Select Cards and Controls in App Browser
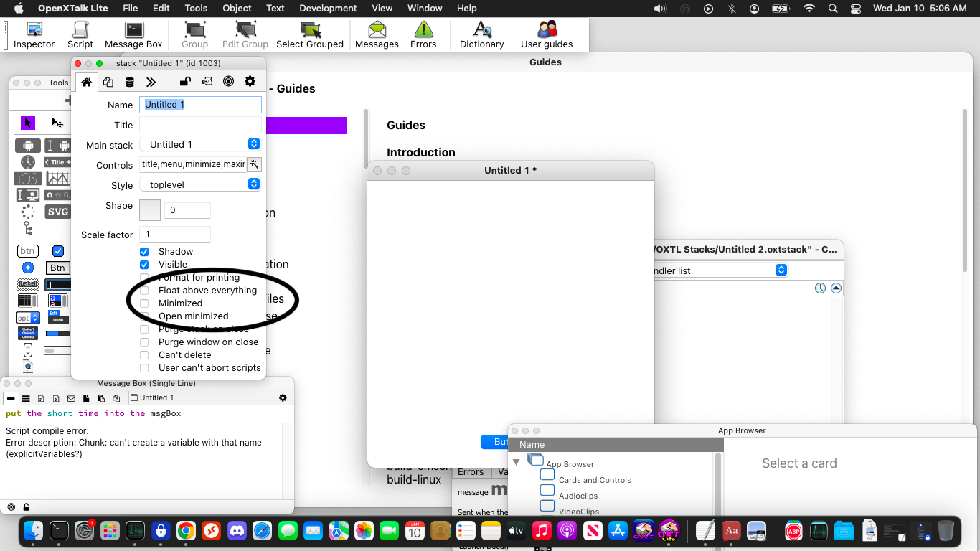 click(x=595, y=480)
